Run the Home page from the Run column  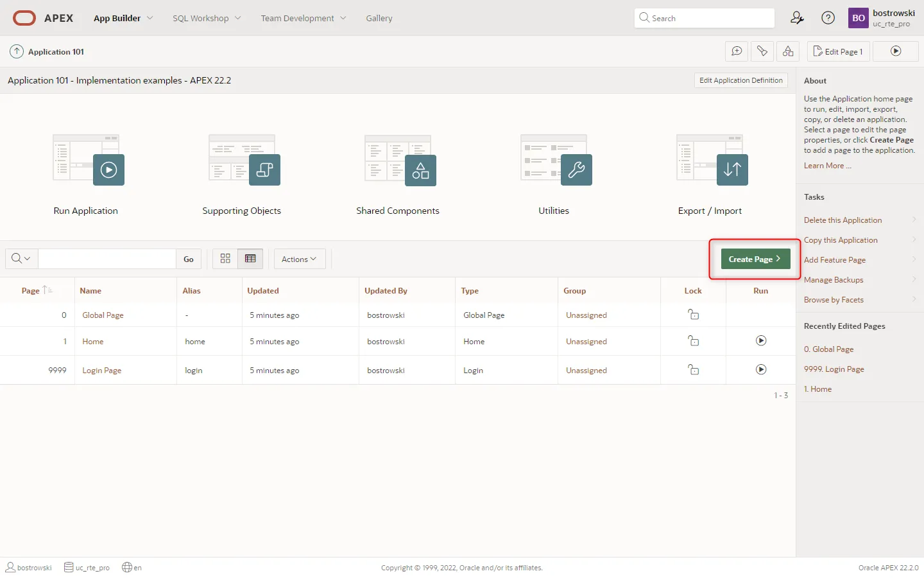click(x=761, y=341)
